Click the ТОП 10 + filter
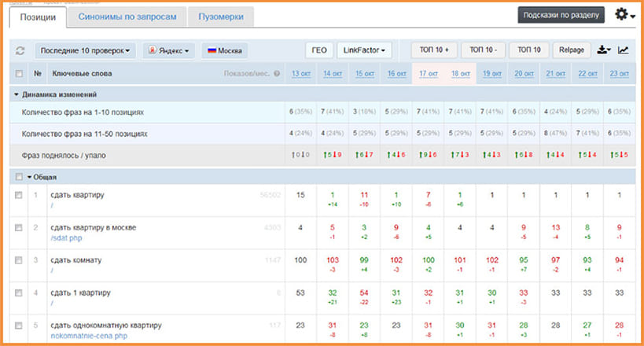The width and height of the screenshot is (644, 346). (434, 50)
